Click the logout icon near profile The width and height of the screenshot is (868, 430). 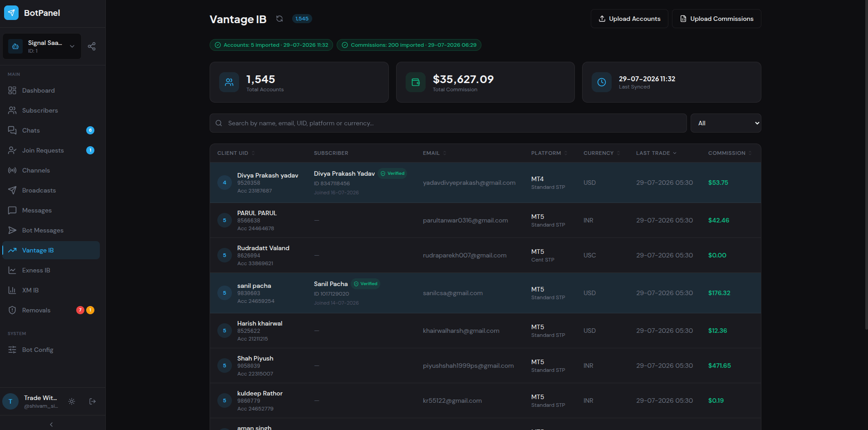93,401
